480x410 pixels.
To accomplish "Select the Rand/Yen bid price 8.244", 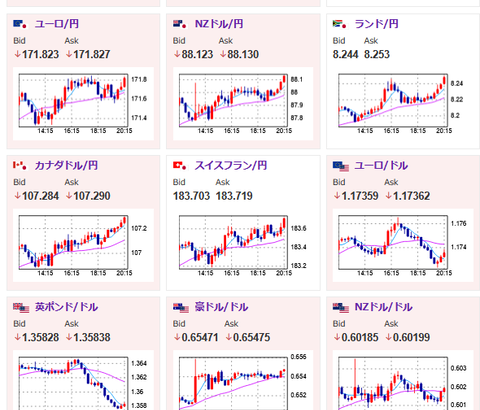I will (345, 54).
